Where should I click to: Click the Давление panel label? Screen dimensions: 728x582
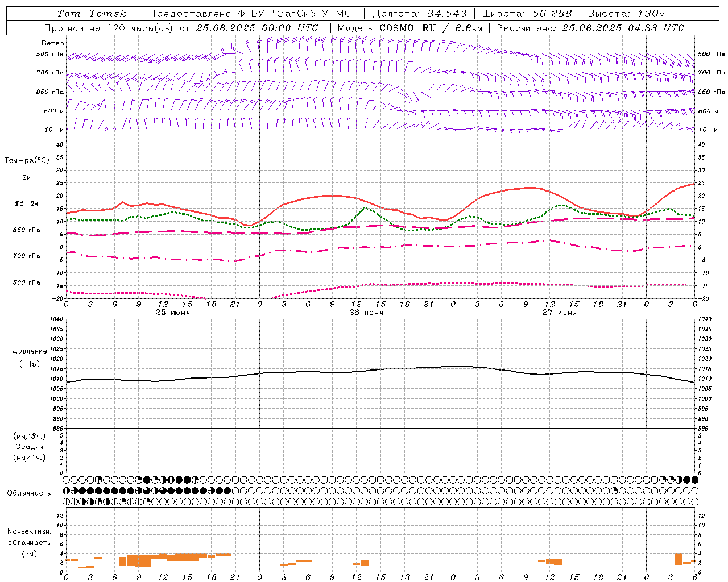tap(30, 351)
